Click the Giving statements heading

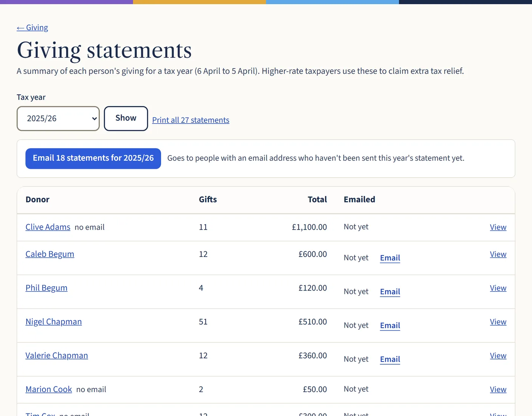(104, 50)
